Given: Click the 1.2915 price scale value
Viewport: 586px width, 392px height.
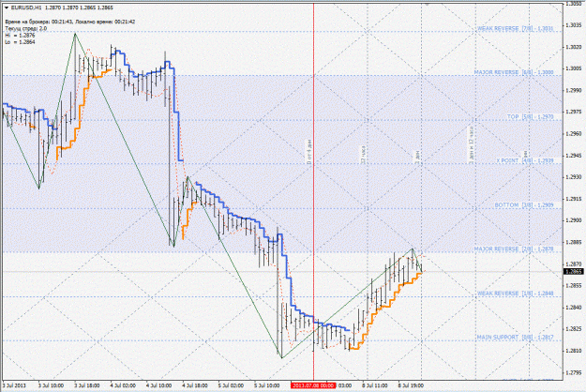Looking at the screenshot, I should [573, 199].
